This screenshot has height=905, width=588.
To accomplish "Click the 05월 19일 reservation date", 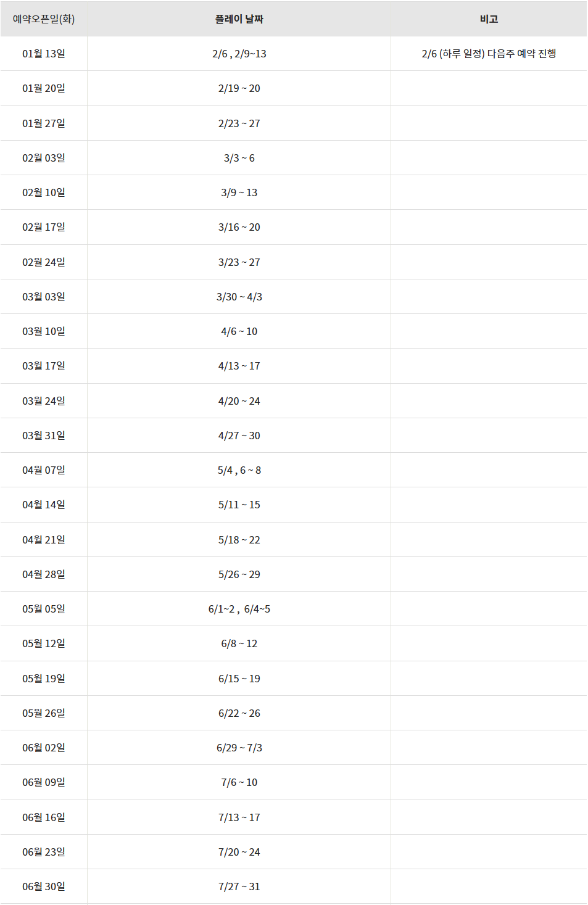I will [x=44, y=679].
